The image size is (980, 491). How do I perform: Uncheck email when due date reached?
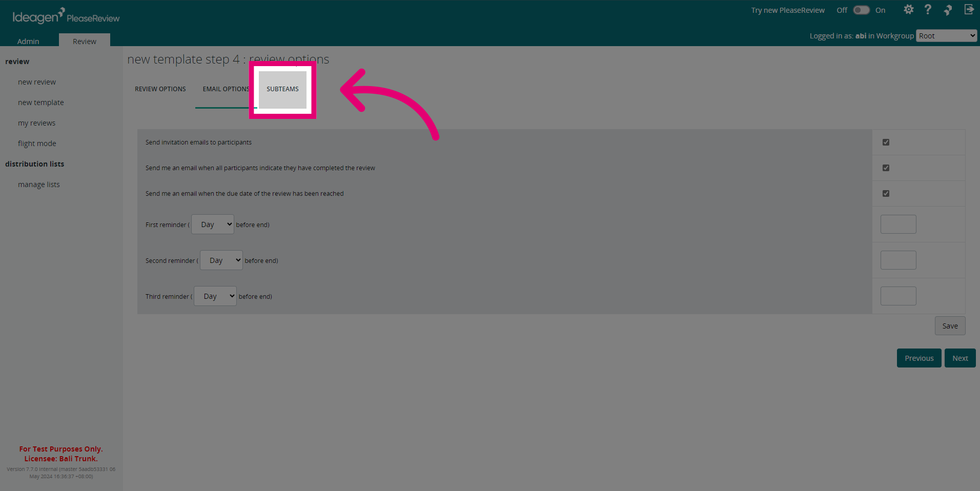(x=886, y=194)
